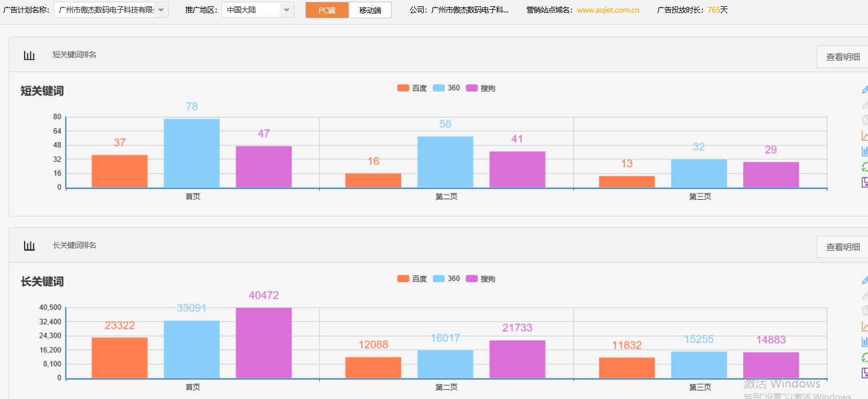Click the 查看明细 button for short keywords

[842, 56]
